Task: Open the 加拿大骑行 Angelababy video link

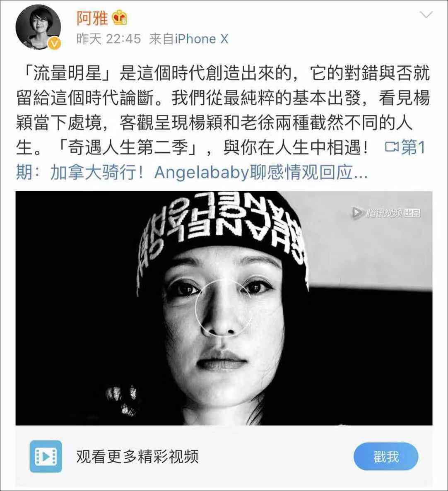Action: pos(209,172)
